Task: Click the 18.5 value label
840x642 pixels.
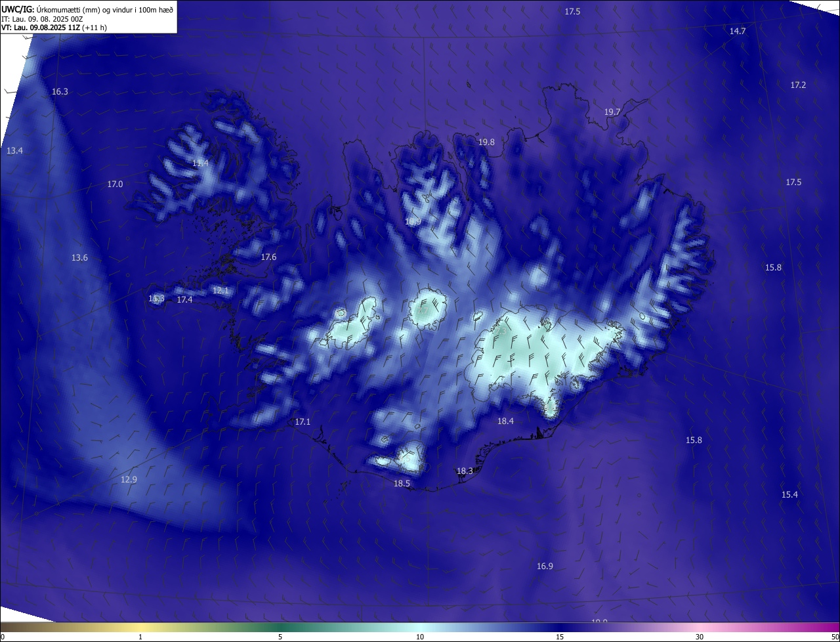Action: [x=402, y=484]
